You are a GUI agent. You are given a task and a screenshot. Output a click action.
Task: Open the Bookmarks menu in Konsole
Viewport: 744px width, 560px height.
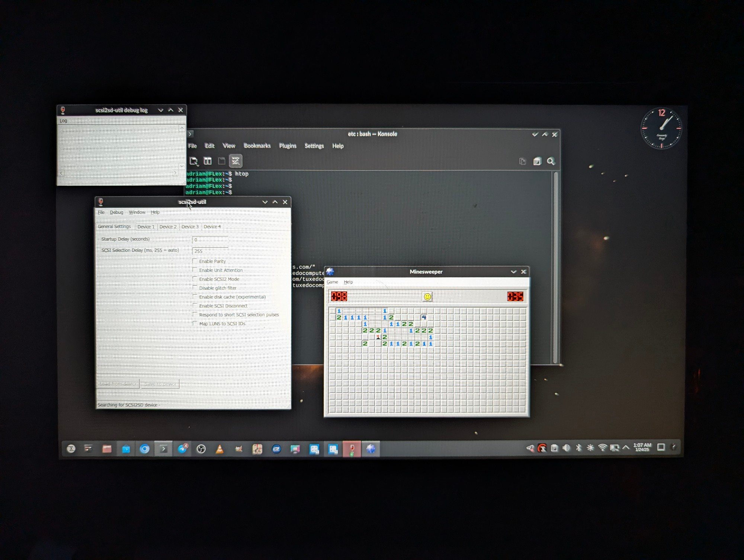click(x=257, y=146)
